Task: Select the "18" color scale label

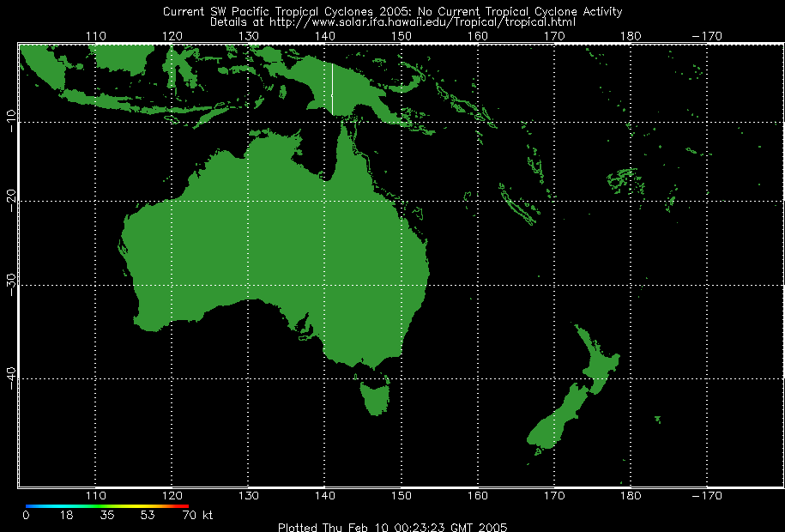Action: click(66, 515)
